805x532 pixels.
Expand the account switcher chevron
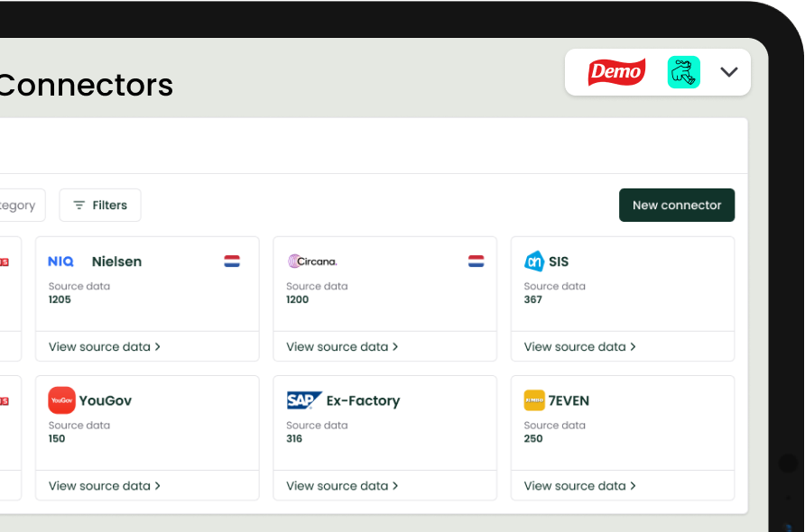(x=729, y=72)
